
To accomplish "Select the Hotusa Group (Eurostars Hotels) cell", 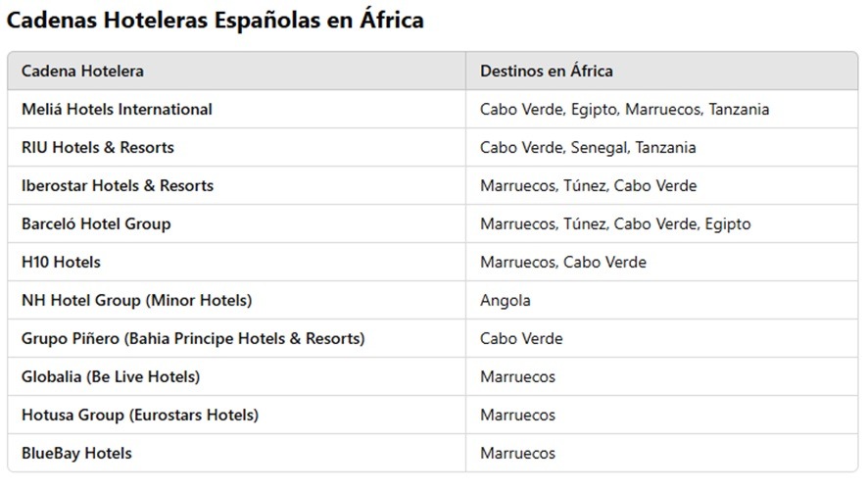I will (x=236, y=415).
